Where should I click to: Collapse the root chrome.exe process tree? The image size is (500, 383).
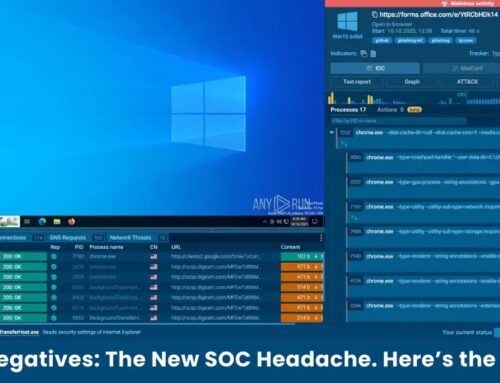pos(332,133)
